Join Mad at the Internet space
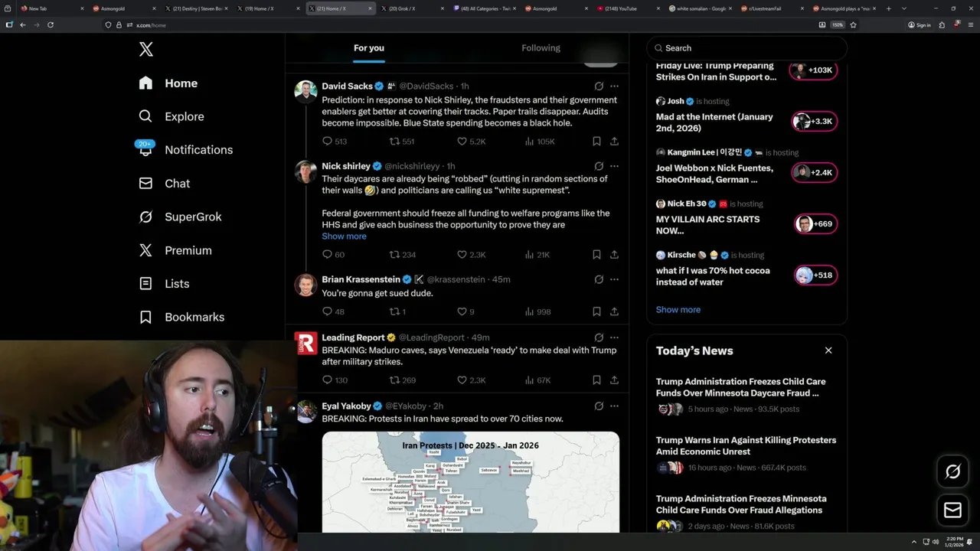Viewport: 980px width, 551px height. tap(815, 122)
